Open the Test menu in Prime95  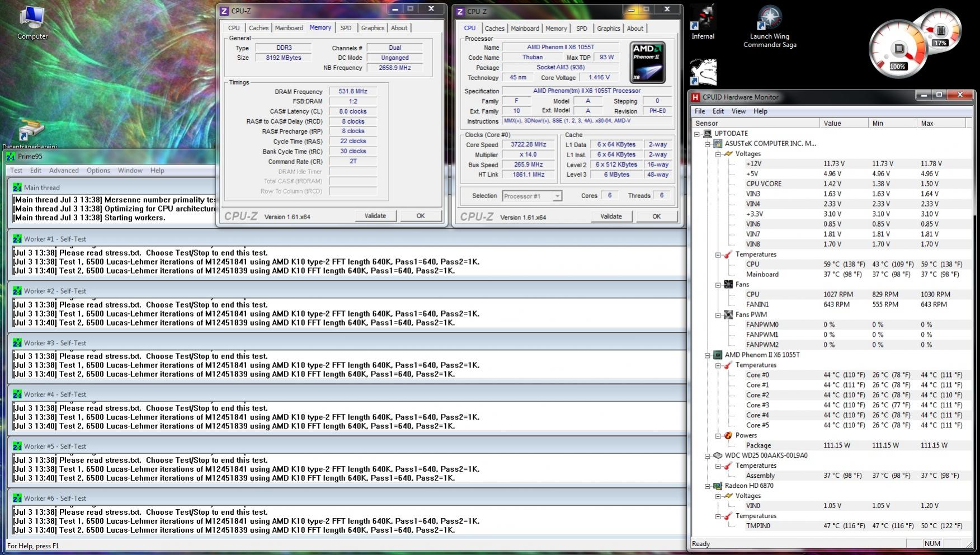coord(16,171)
